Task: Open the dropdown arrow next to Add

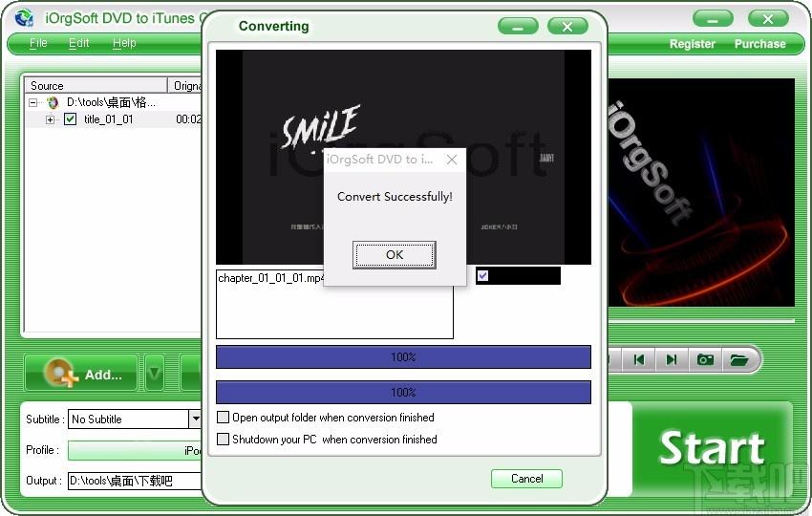Action: tap(155, 373)
